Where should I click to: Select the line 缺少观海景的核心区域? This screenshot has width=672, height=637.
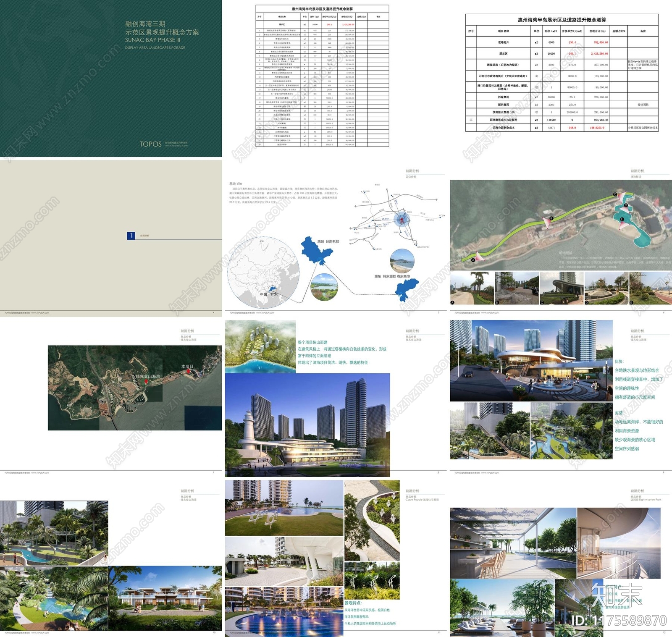pyautogui.click(x=635, y=440)
